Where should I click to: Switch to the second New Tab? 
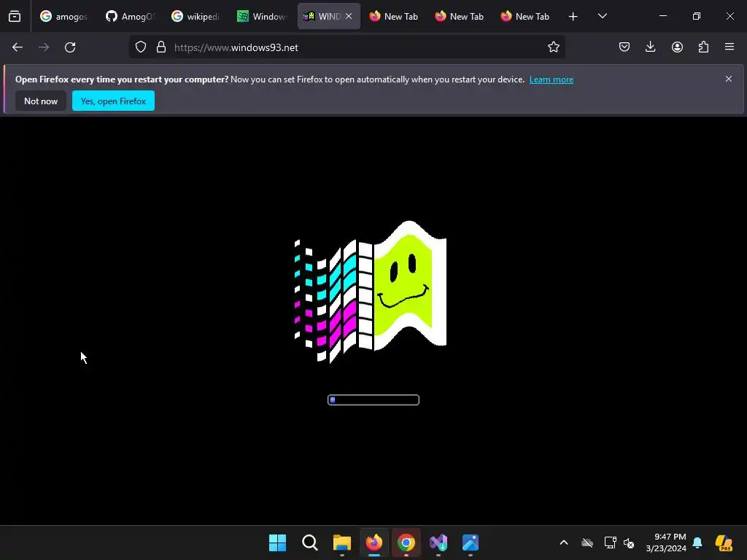pos(460,17)
